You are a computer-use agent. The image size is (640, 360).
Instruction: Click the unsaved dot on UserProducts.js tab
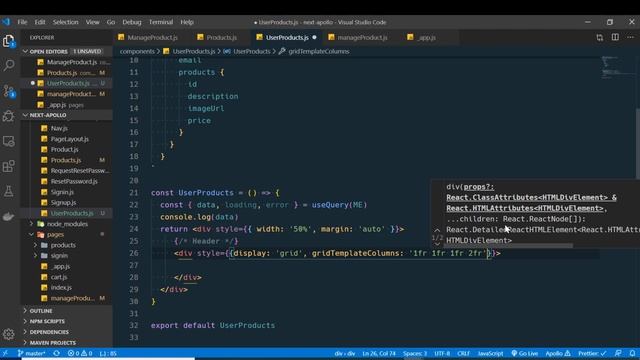[x=314, y=38]
